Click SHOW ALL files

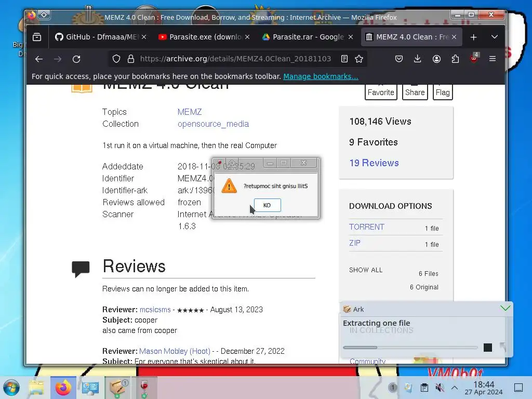pos(366,270)
